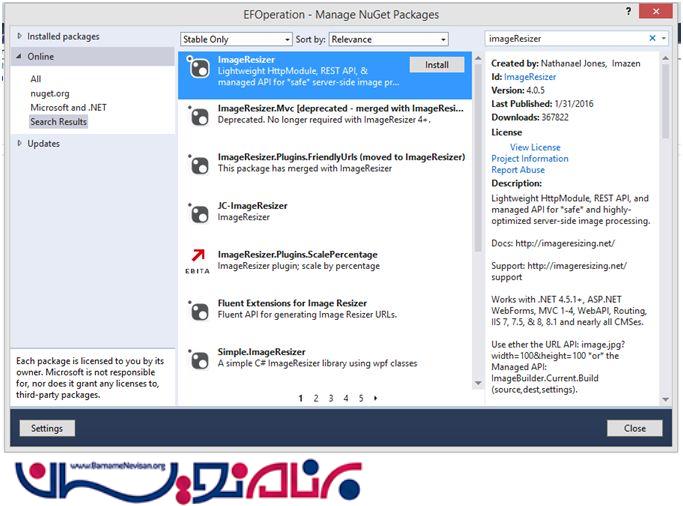
Task: Install the ImageResizer package
Action: (436, 64)
